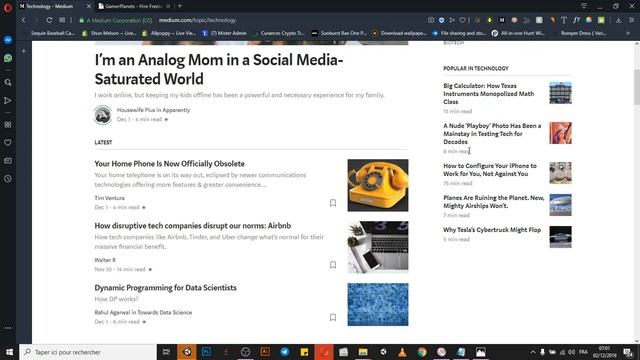Open '(7) Mister Admin' bookmark
Viewport: 640px width, 360px height.
pyautogui.click(x=224, y=33)
